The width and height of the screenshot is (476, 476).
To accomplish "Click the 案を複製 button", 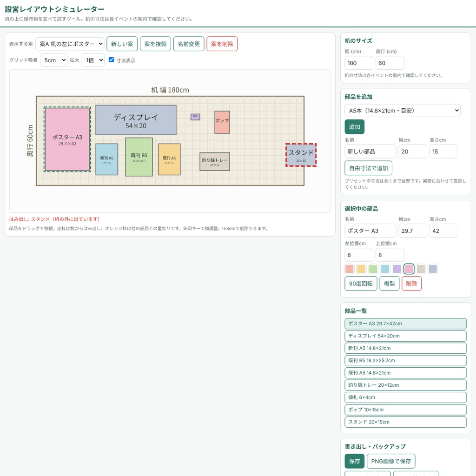I will (155, 44).
